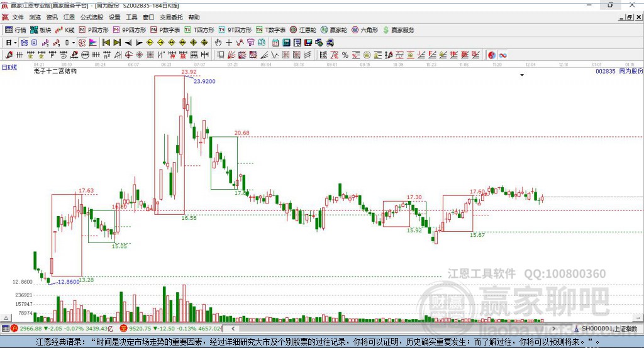Image resolution: width=644 pixels, height=348 pixels.
Task: Toggle the highlighted red pattern icon
Action: coord(82,43)
